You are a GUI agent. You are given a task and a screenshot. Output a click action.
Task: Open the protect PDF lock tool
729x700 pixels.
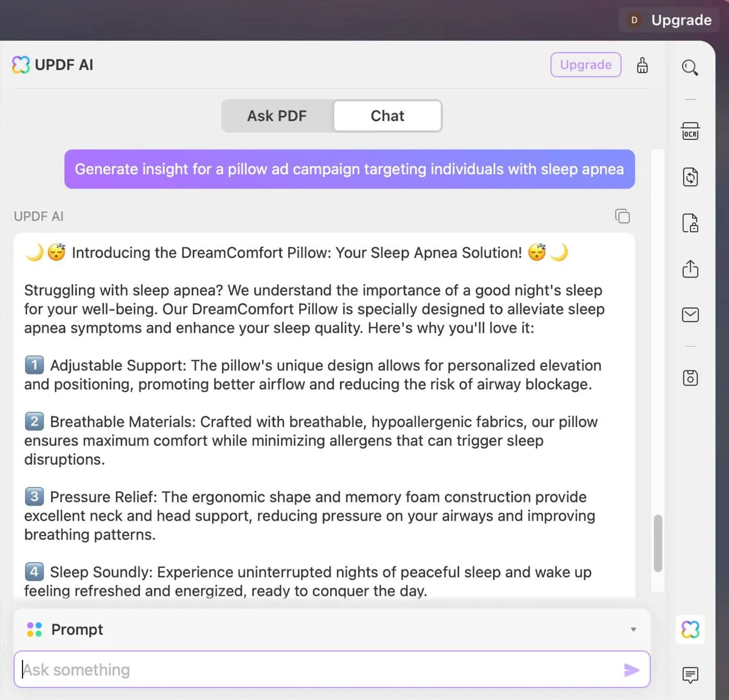pyautogui.click(x=690, y=223)
